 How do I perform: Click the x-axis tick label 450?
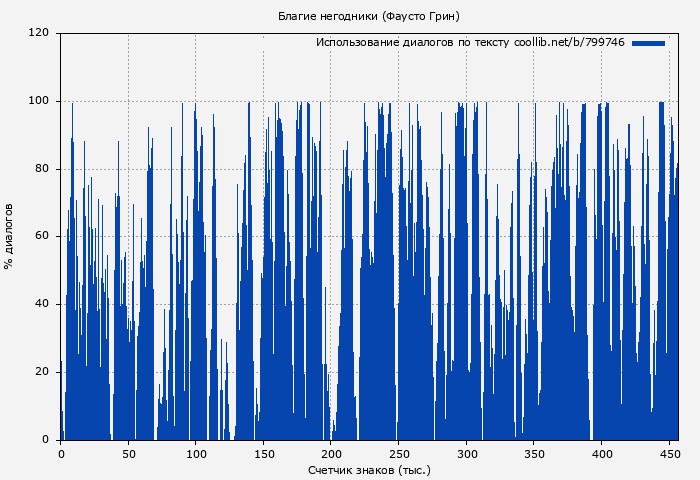point(668,453)
